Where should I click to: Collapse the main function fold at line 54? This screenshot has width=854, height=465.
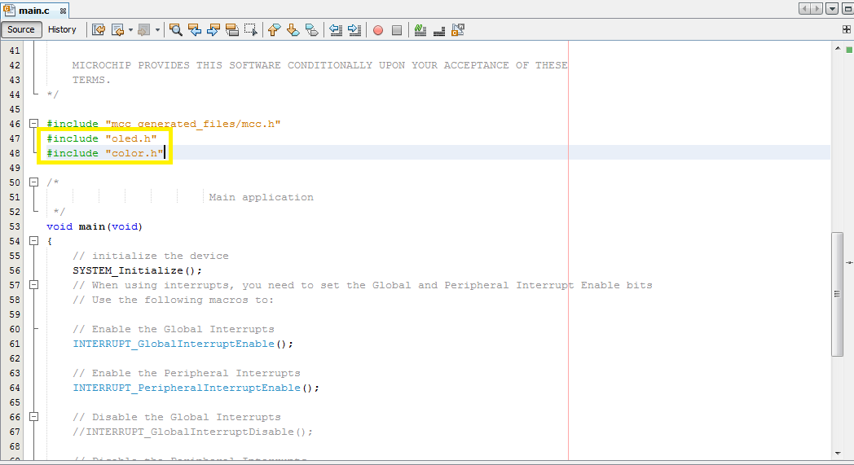pyautogui.click(x=33, y=241)
